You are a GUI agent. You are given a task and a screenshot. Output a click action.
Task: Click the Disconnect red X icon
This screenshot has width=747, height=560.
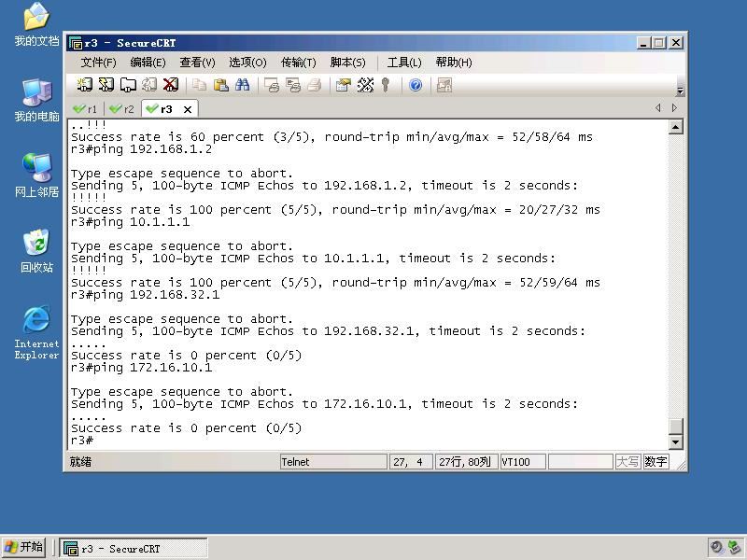point(171,85)
